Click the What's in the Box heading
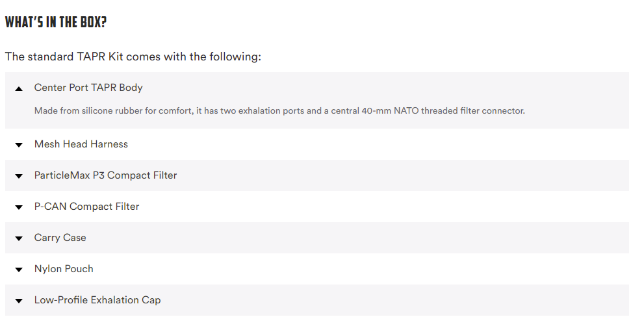The height and width of the screenshot is (330, 644). (56, 23)
